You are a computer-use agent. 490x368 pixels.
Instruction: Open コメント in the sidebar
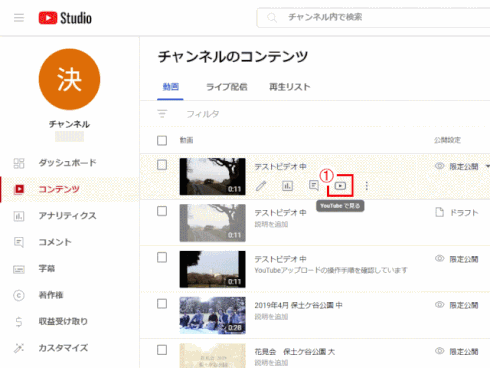click(69, 242)
